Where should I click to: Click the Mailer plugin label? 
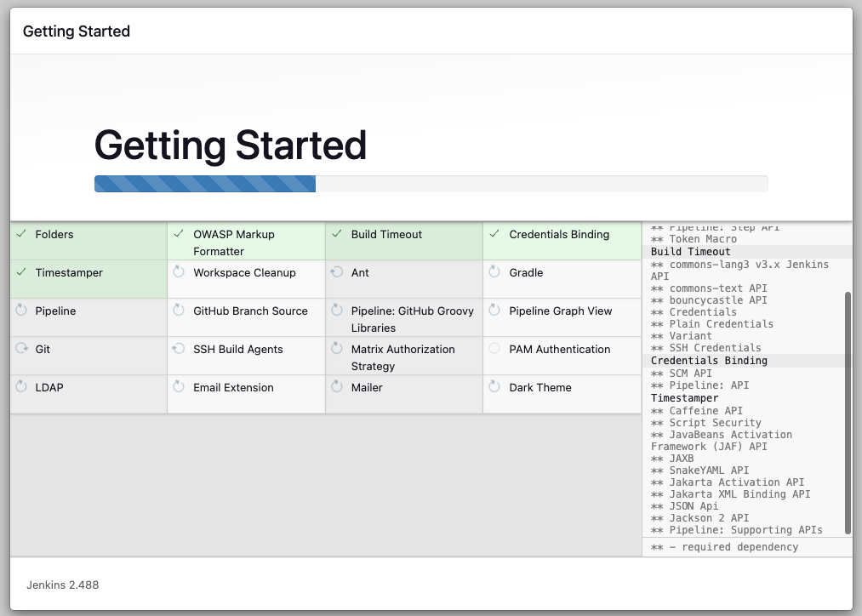pyautogui.click(x=367, y=387)
